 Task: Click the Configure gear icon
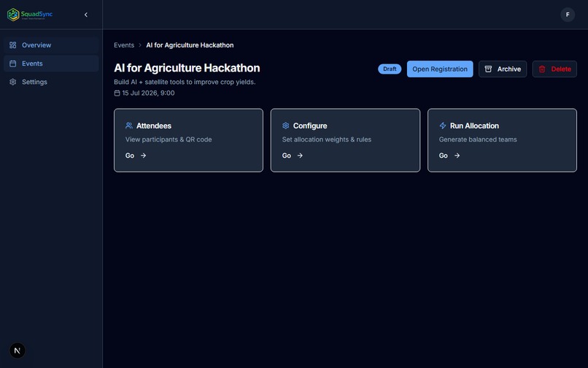pos(286,126)
